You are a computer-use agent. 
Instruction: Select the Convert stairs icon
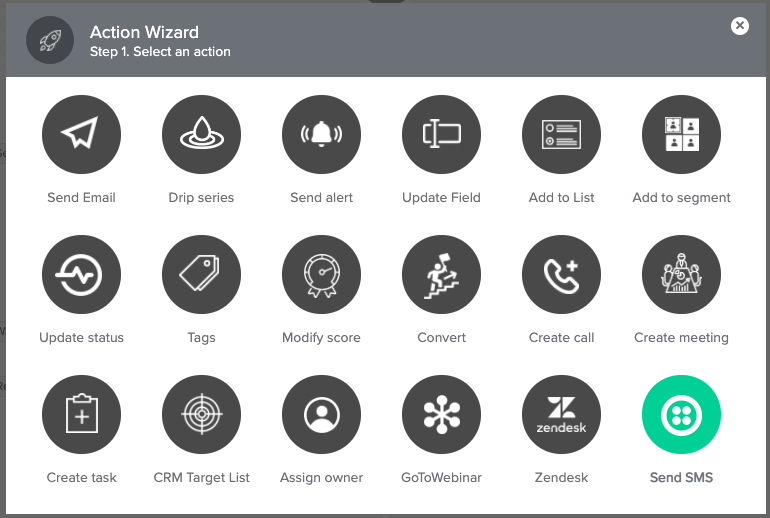[441, 274]
